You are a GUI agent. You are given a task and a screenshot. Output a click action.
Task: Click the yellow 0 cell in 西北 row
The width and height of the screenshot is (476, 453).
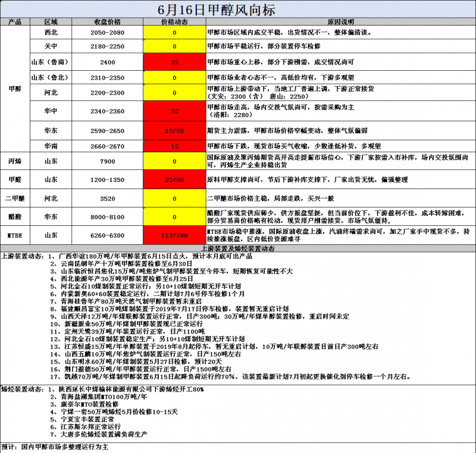coord(174,33)
